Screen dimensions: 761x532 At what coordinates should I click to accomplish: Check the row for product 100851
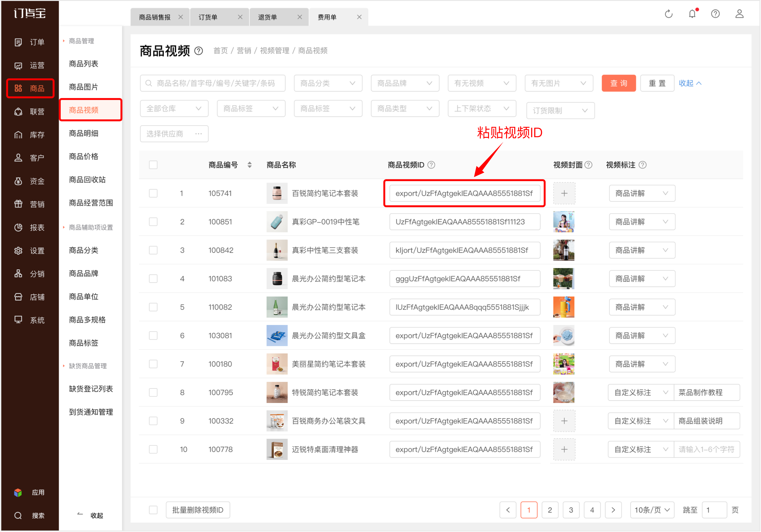[x=153, y=222]
